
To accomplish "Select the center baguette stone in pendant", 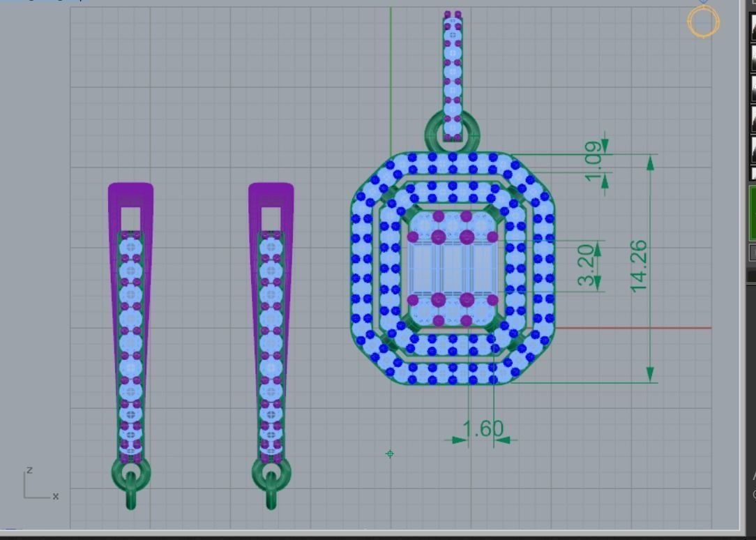I will (452, 268).
